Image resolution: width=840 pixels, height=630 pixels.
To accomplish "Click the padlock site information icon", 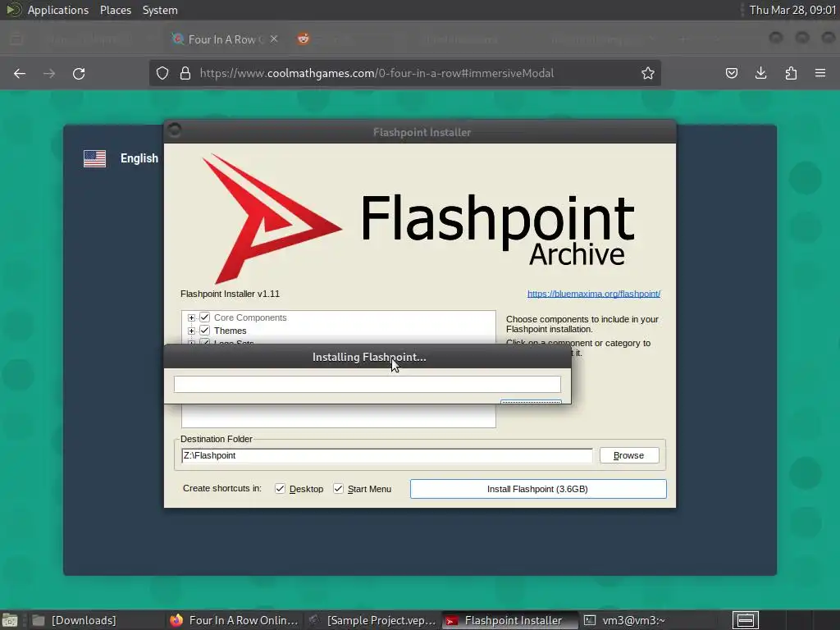I will click(185, 73).
